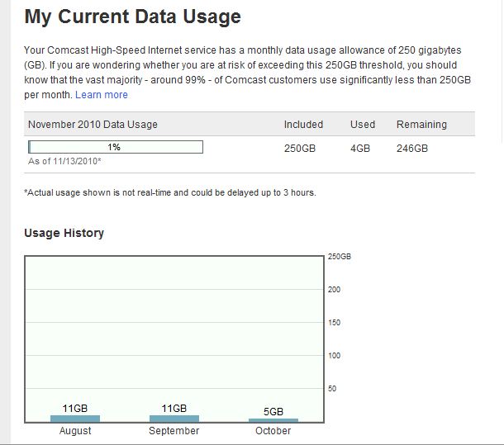
Task: Click the August usage bar in chart
Action: pyautogui.click(x=75, y=419)
